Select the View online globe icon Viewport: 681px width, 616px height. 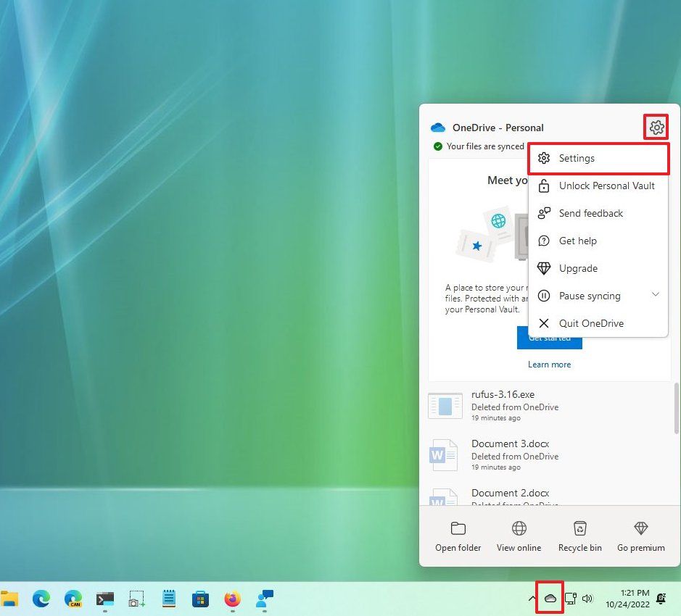[x=519, y=534]
